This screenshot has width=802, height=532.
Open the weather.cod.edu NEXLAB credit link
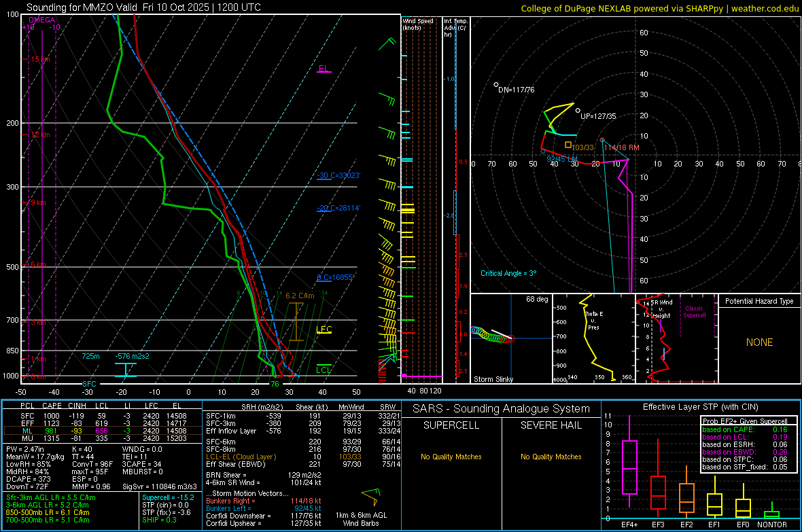[659, 8]
